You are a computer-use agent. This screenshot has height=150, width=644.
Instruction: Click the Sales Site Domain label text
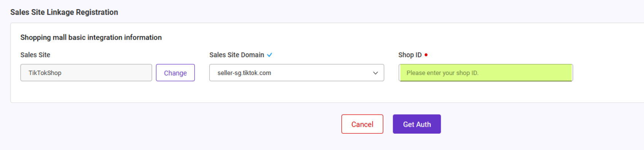pos(237,55)
